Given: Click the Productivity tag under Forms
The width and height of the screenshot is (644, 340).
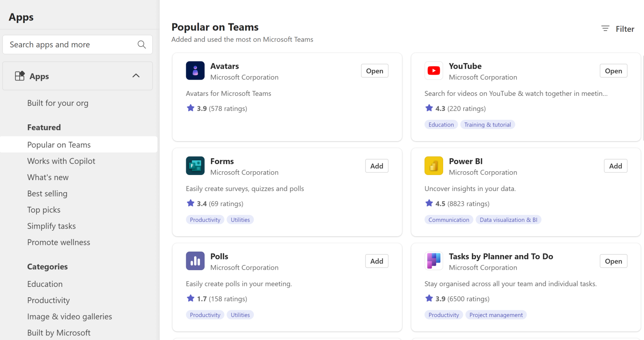Looking at the screenshot, I should [x=205, y=219].
